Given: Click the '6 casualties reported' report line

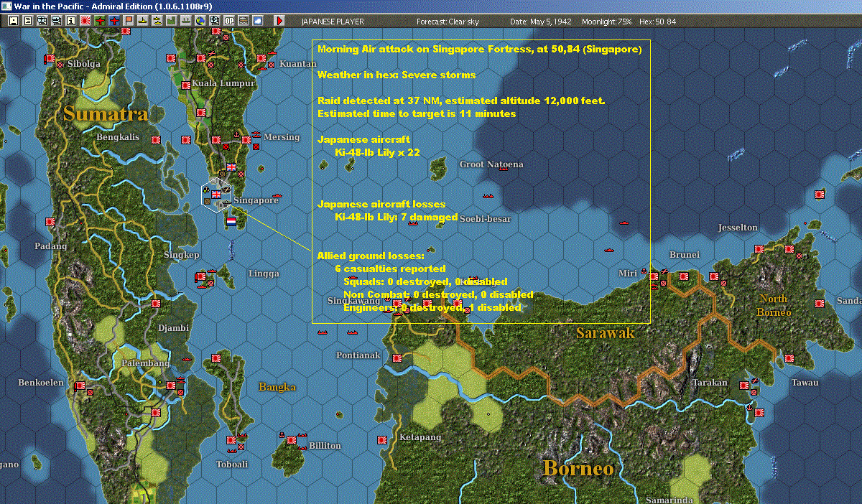Looking at the screenshot, I should click(x=390, y=269).
